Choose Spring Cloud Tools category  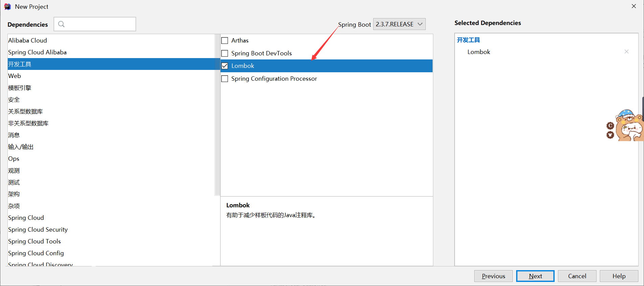tap(111, 241)
